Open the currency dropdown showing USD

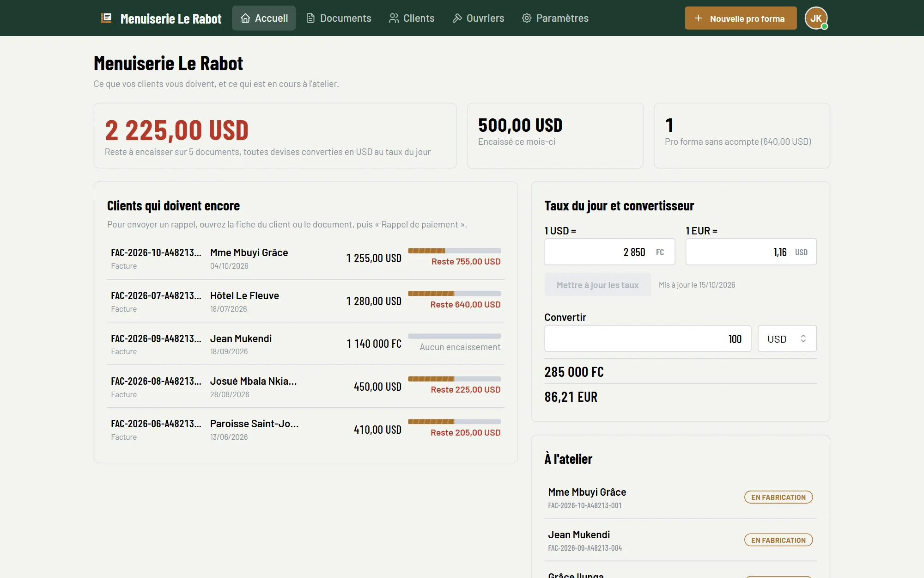click(x=787, y=338)
